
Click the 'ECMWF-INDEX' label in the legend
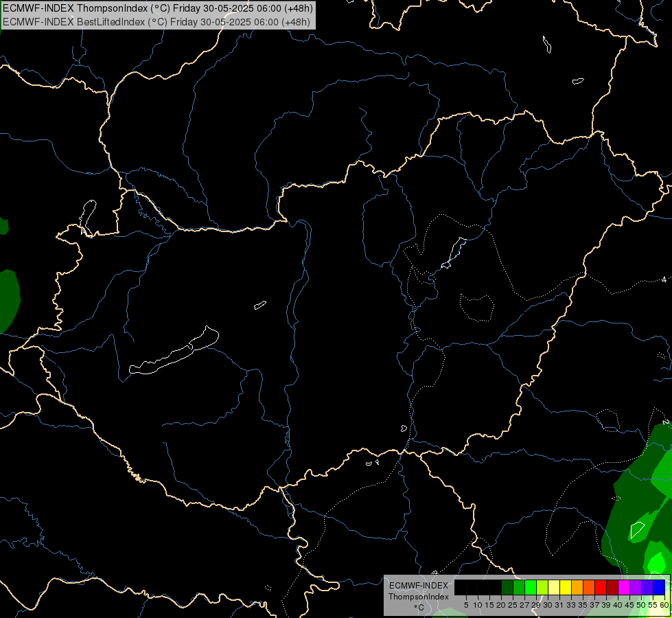tap(419, 586)
